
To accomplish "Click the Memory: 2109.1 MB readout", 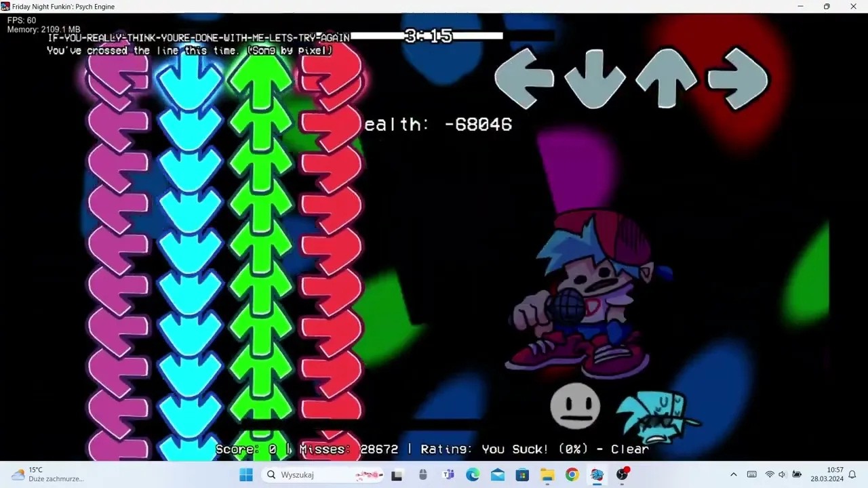I will click(43, 30).
